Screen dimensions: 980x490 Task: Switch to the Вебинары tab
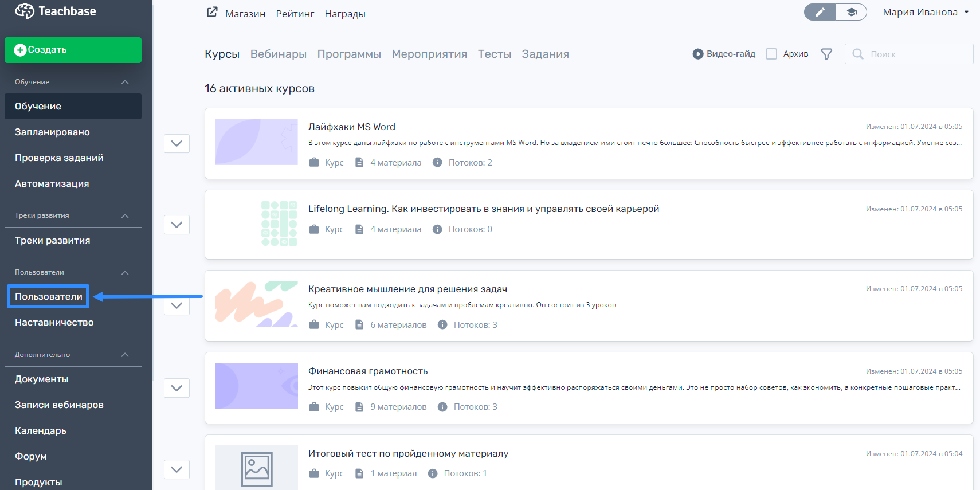pos(279,54)
